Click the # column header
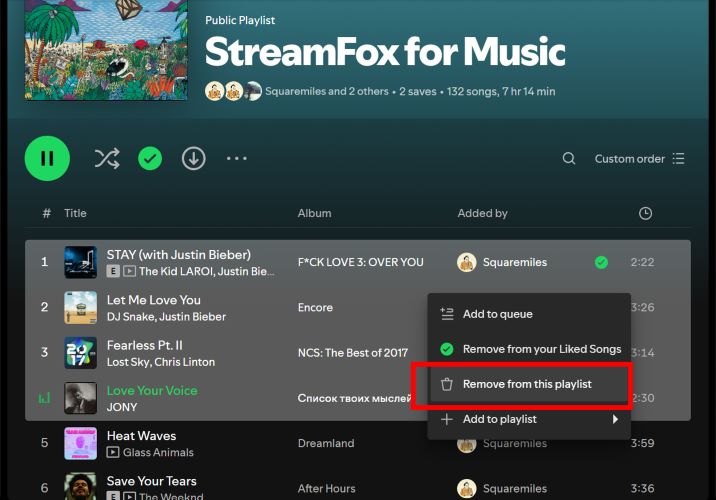The width and height of the screenshot is (716, 500). click(46, 213)
